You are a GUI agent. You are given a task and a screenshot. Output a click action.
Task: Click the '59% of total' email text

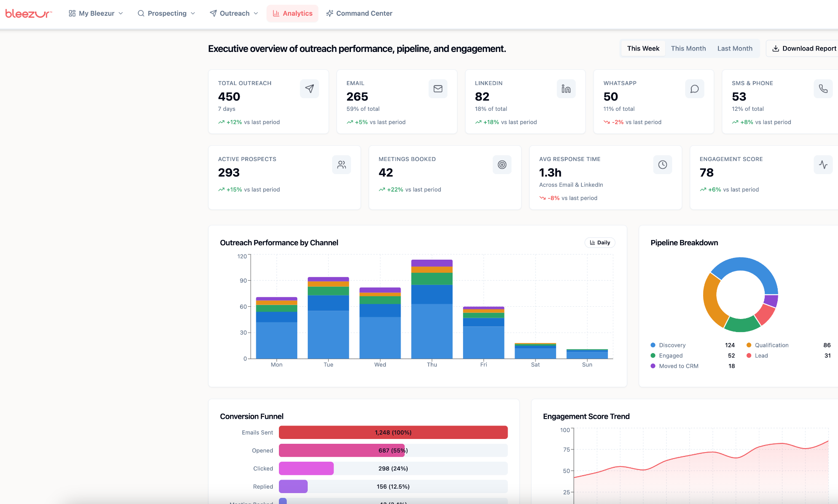pos(363,109)
